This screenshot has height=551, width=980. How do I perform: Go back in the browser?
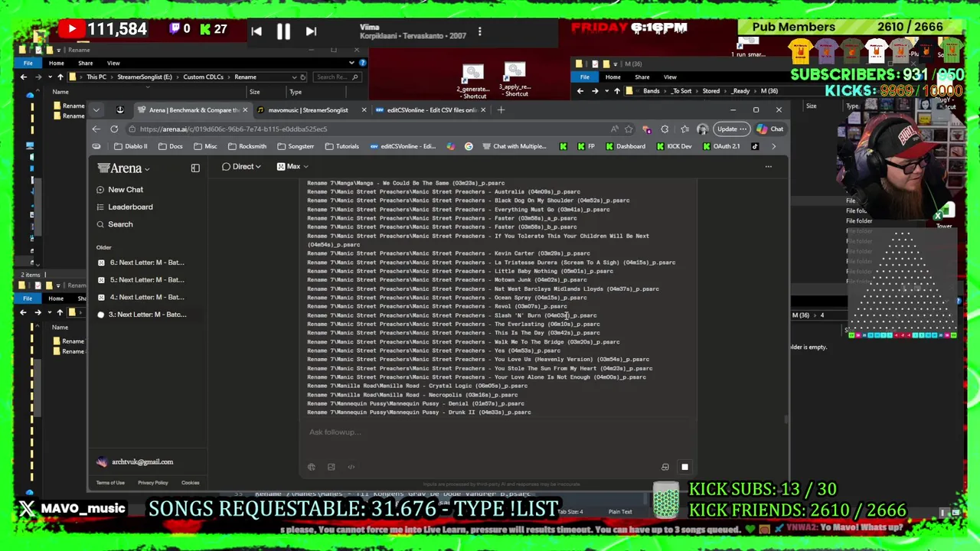click(96, 129)
